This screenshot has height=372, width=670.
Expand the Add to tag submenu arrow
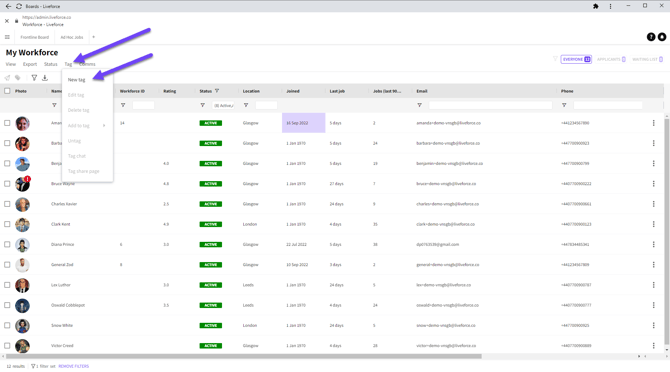(104, 126)
